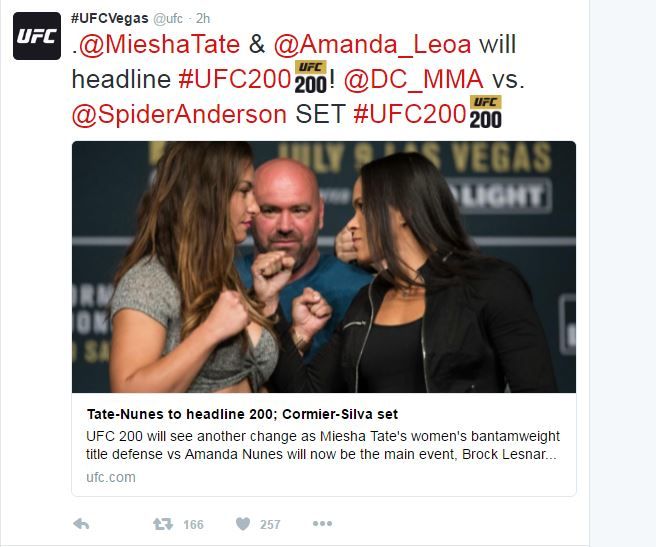656x547 pixels.
Task: Open the @MieshaTate mention
Action: 159,44
